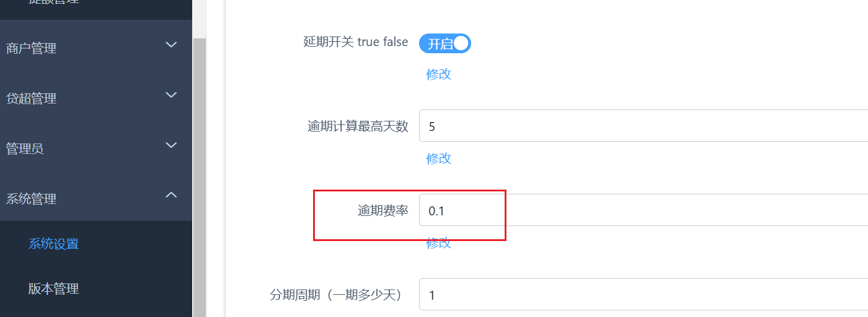Click 修改 below the 延期开关 switch
Image resolution: width=868 pixels, height=317 pixels.
coord(438,74)
